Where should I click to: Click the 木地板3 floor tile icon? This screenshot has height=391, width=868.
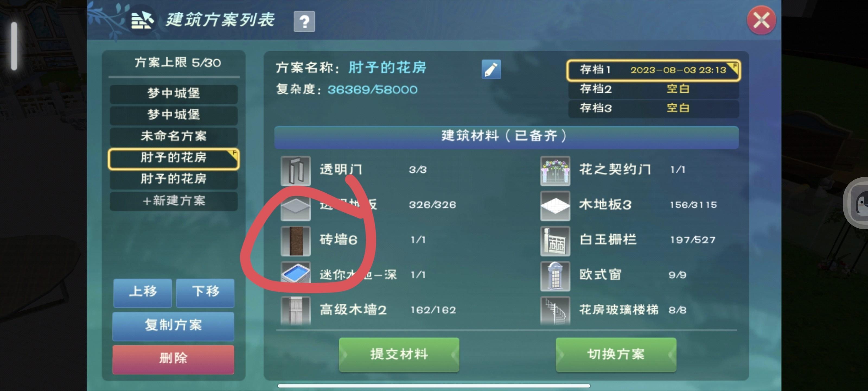(x=555, y=206)
